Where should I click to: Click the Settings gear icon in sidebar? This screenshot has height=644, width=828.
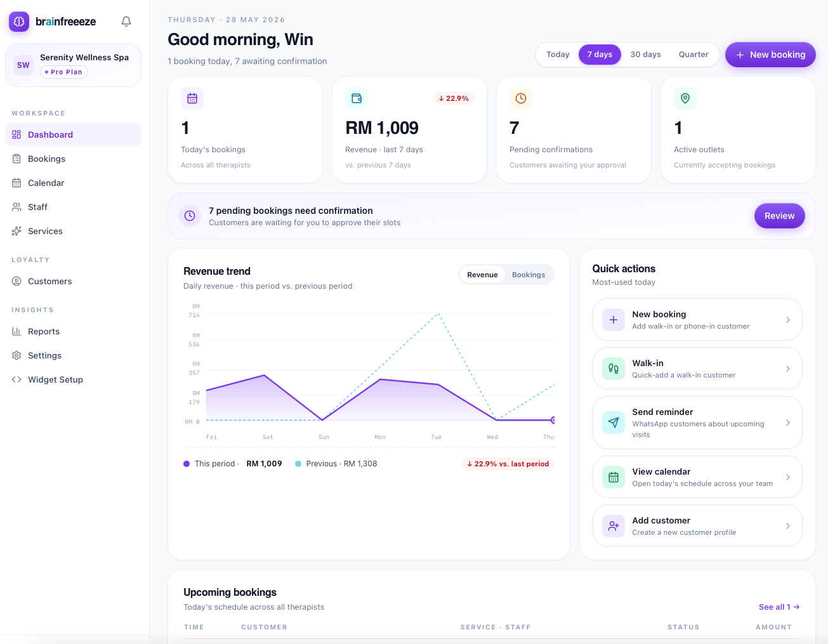point(16,355)
